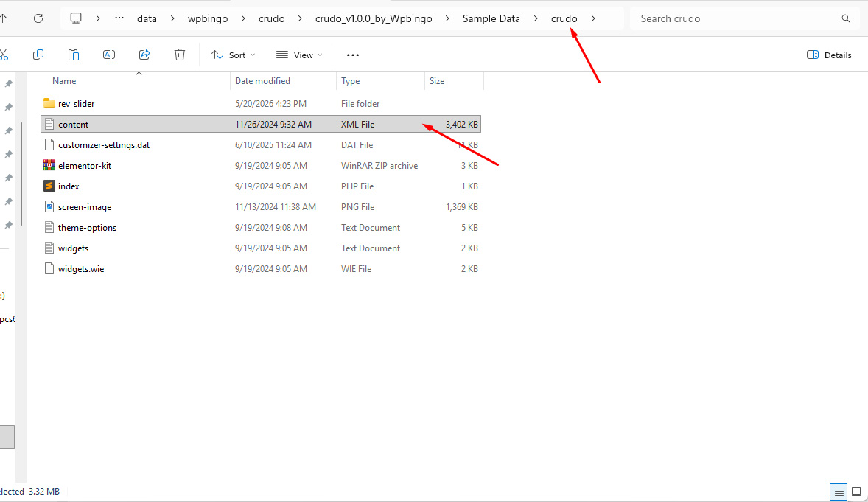Image resolution: width=868 pixels, height=502 pixels.
Task: Open the See more ellipsis menu
Action: pos(353,55)
